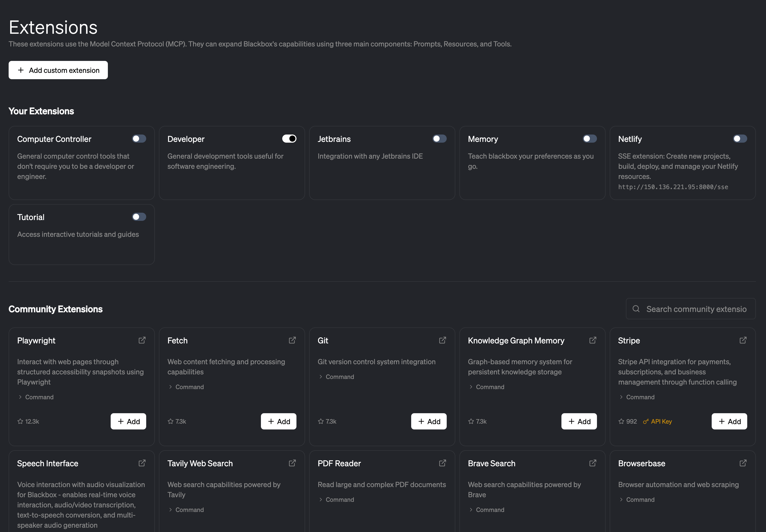Screen dimensions: 766x532
Task: Expand Command under Brave Search
Action: [x=486, y=510]
